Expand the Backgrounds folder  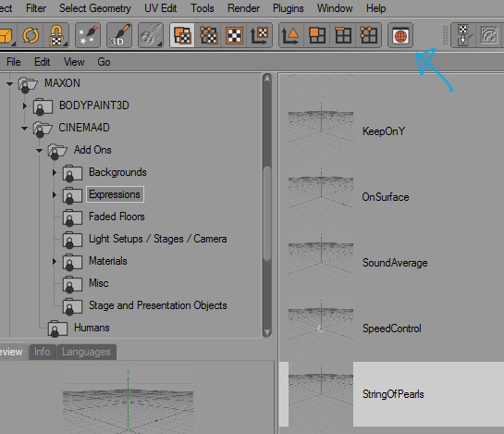(55, 173)
